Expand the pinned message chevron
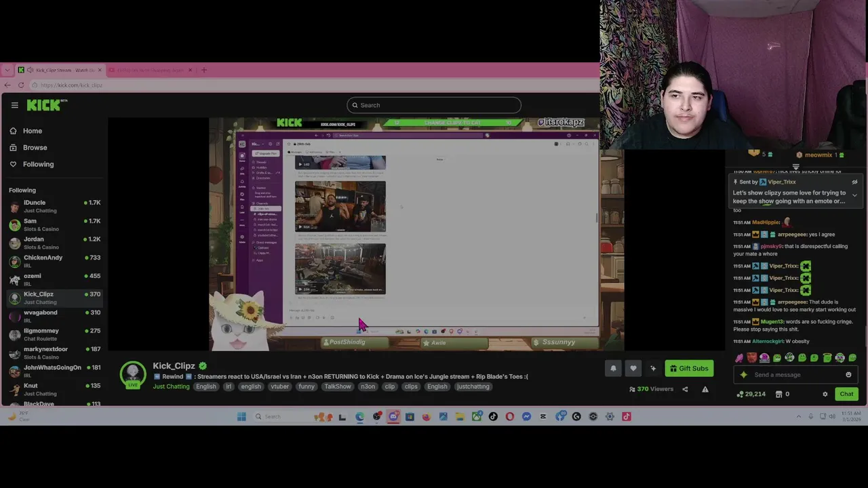The height and width of the screenshot is (488, 868). 854,195
